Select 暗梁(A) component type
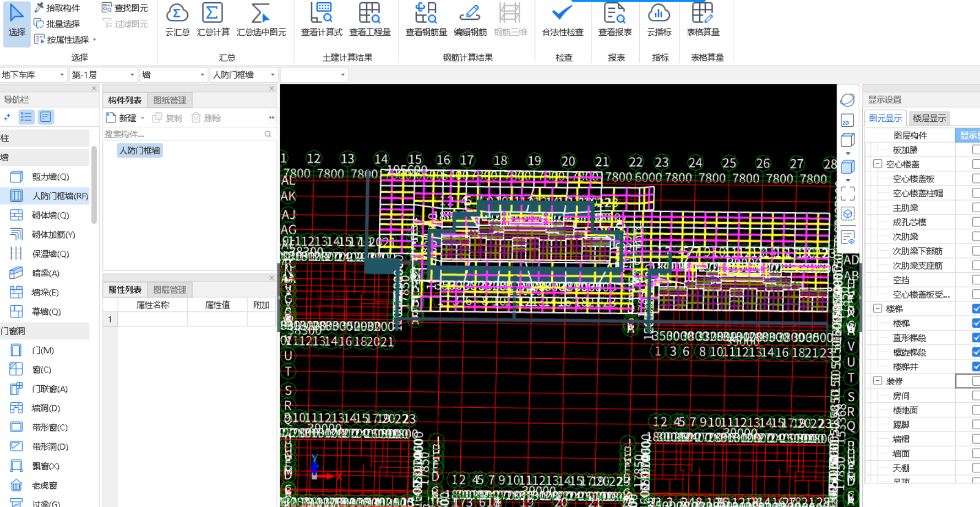Screen dimensions: 980x507 45,273
